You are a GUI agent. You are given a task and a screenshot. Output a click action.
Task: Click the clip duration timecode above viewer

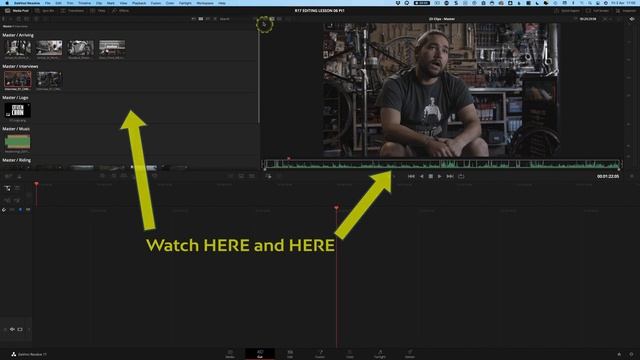click(x=588, y=19)
